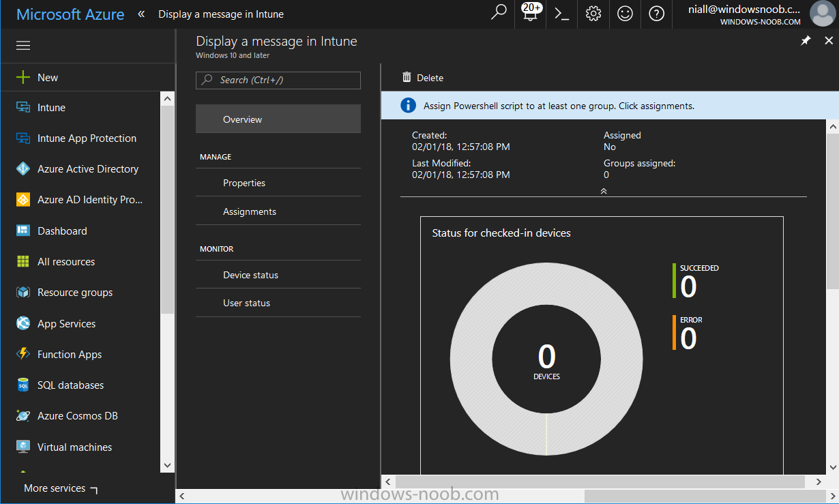Screen dimensions: 839x504
Task: Click the Intune sidebar icon
Action: (x=23, y=108)
